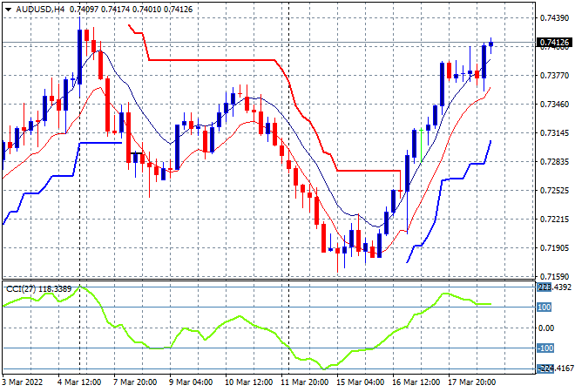The image size is (575, 392).
Task: Click the 0.74390 price axis label
Action: pyautogui.click(x=554, y=17)
